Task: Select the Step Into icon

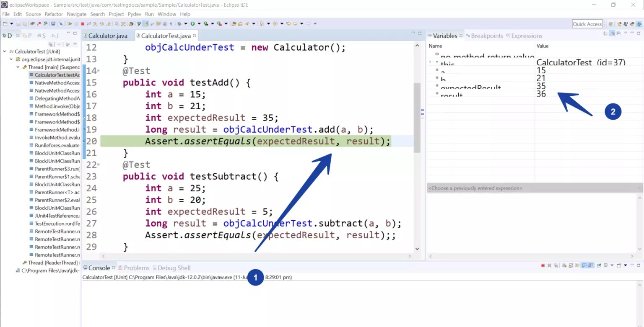Action: click(94, 24)
